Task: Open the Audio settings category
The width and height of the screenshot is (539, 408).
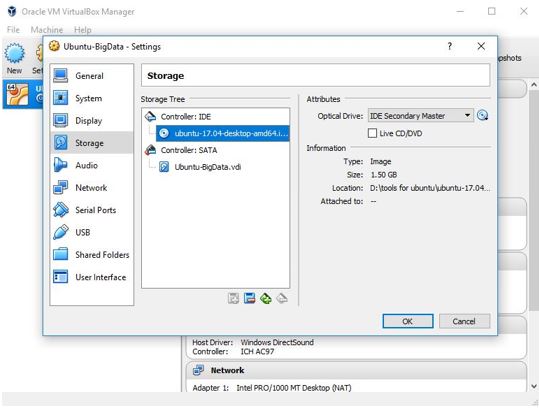Action: 91,165
